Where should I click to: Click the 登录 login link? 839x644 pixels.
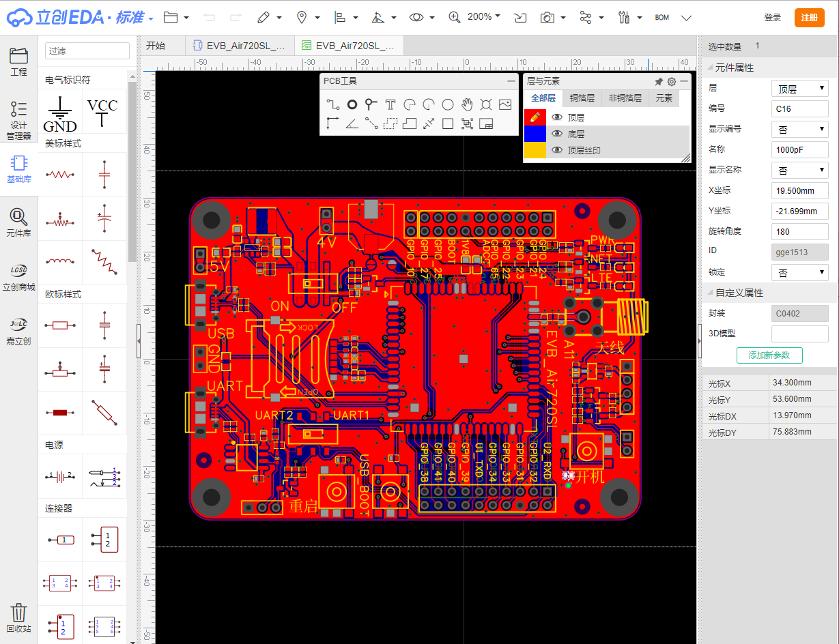point(773,18)
